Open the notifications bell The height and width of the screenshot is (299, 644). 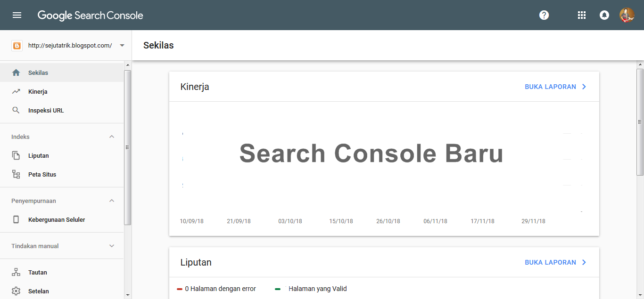[x=604, y=15]
